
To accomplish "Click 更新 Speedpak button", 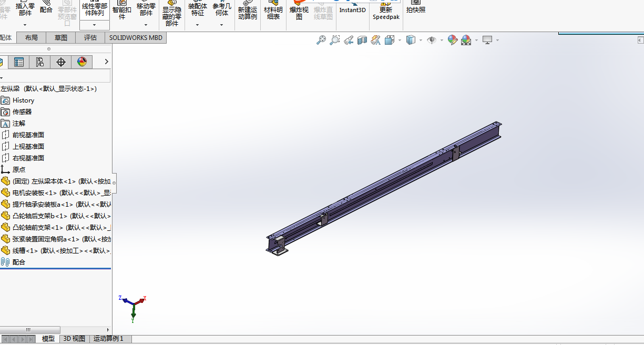I will coord(386,11).
